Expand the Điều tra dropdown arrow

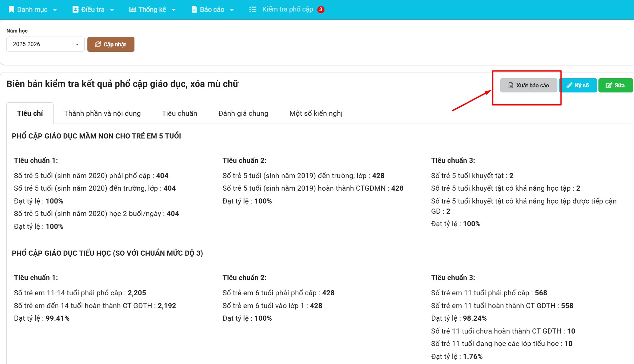coord(112,10)
